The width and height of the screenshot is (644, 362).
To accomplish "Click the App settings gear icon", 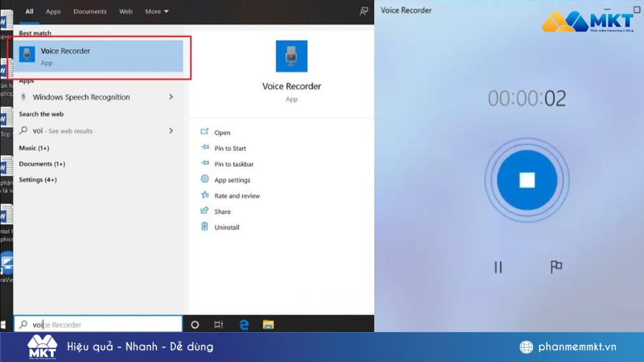I will (x=205, y=179).
